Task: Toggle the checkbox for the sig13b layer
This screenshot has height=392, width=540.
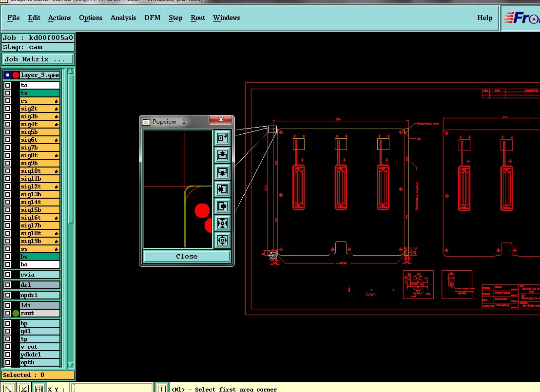Action: pos(8,194)
